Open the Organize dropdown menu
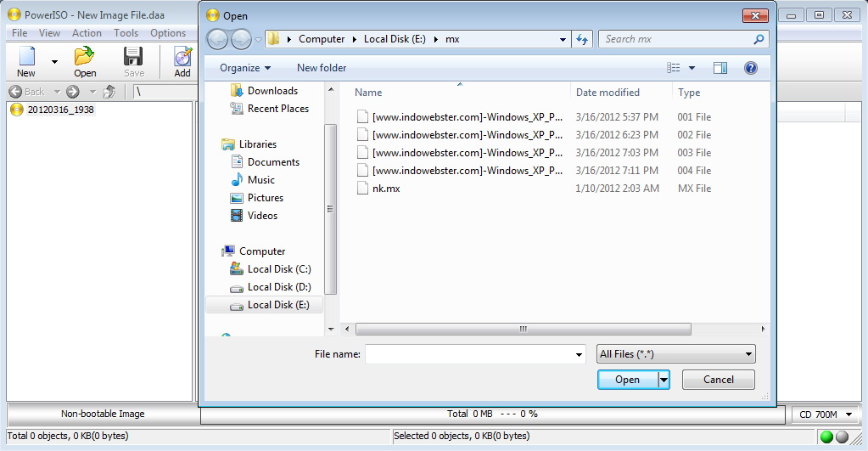Screen dimensions: 868x451 pos(245,68)
